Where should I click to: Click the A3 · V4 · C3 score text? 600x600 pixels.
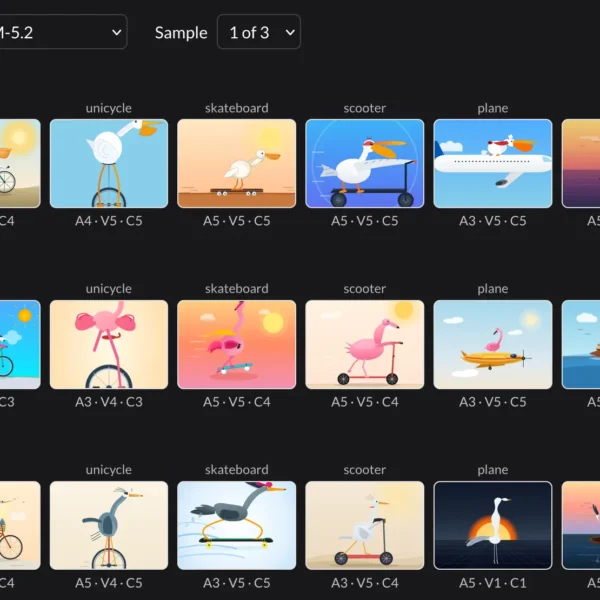[109, 402]
